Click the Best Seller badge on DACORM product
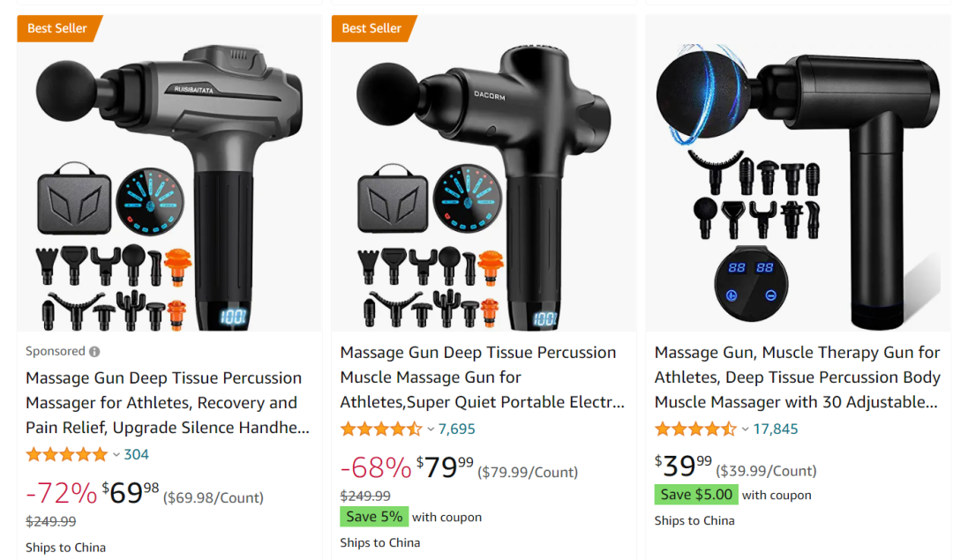The image size is (953, 560). point(373,28)
